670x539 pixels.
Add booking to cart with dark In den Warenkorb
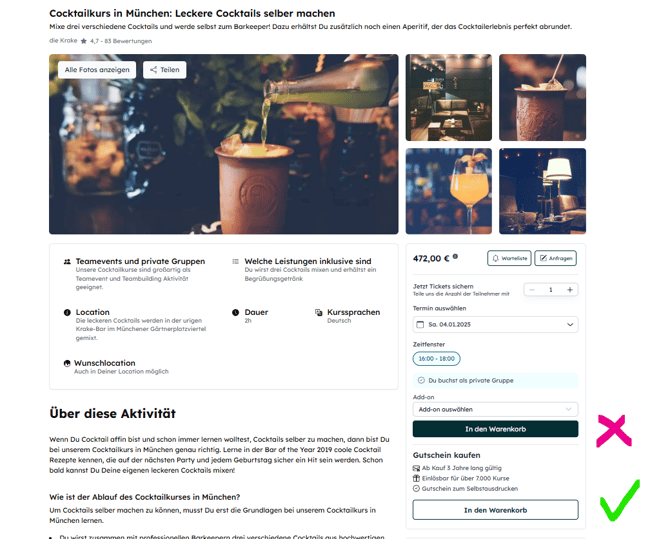pos(495,429)
